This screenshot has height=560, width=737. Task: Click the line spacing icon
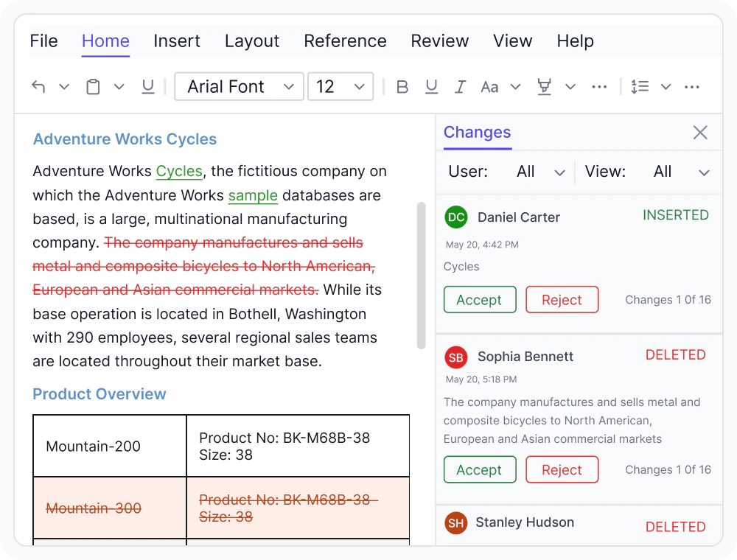[640, 87]
